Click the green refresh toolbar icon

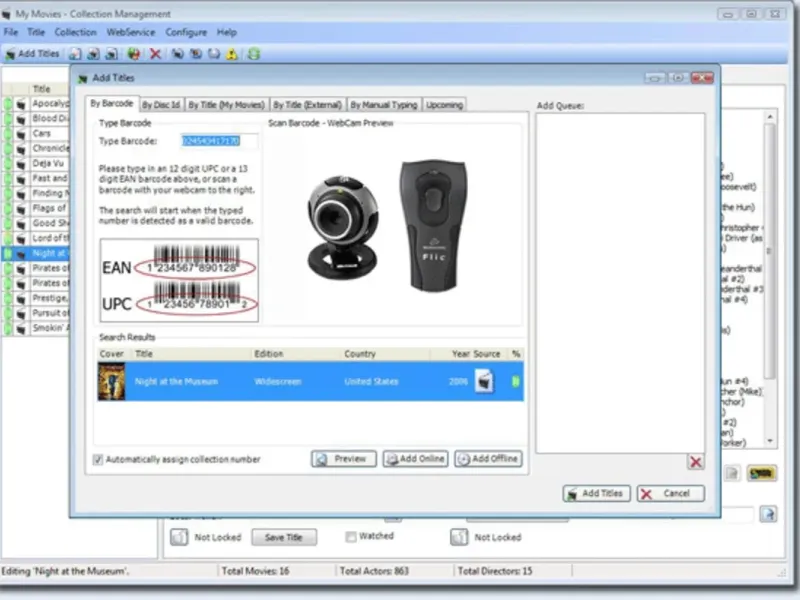point(254,54)
